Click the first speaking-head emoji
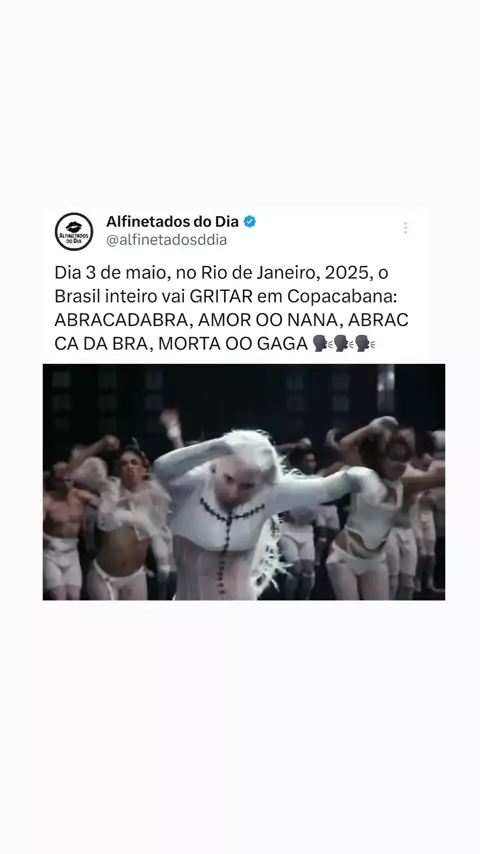Screen dimensions: 480x854 [x=323, y=343]
